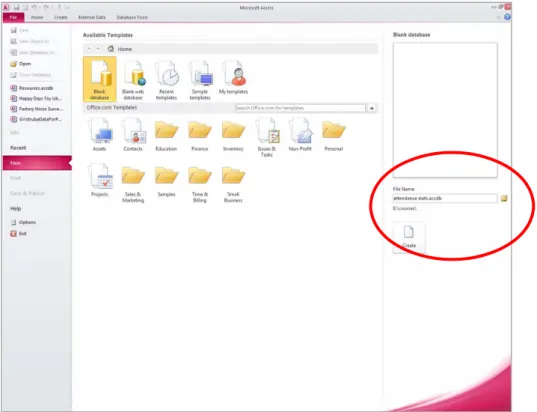Viewport: 537px width, 412px height.
Task: Click Save in the File menu
Action: (20, 30)
